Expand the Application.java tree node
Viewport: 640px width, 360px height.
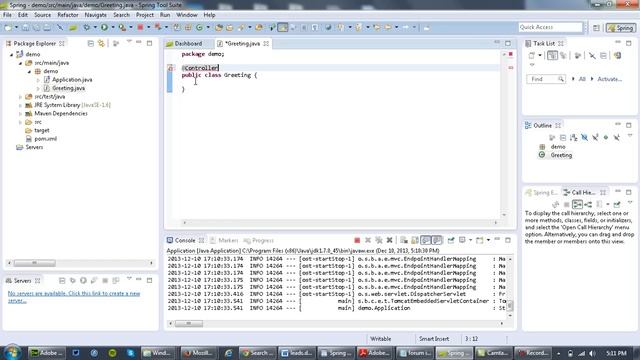[x=38, y=80]
